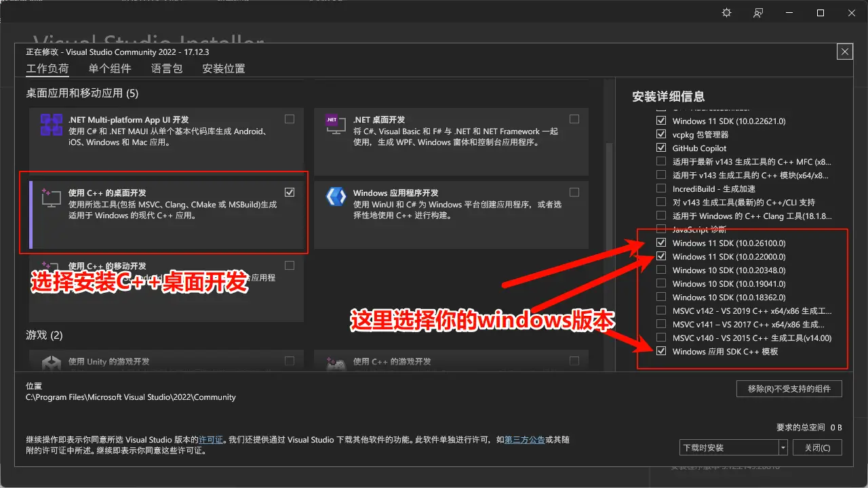
Task: Click the 游戏 (2) section heading
Action: click(44, 335)
